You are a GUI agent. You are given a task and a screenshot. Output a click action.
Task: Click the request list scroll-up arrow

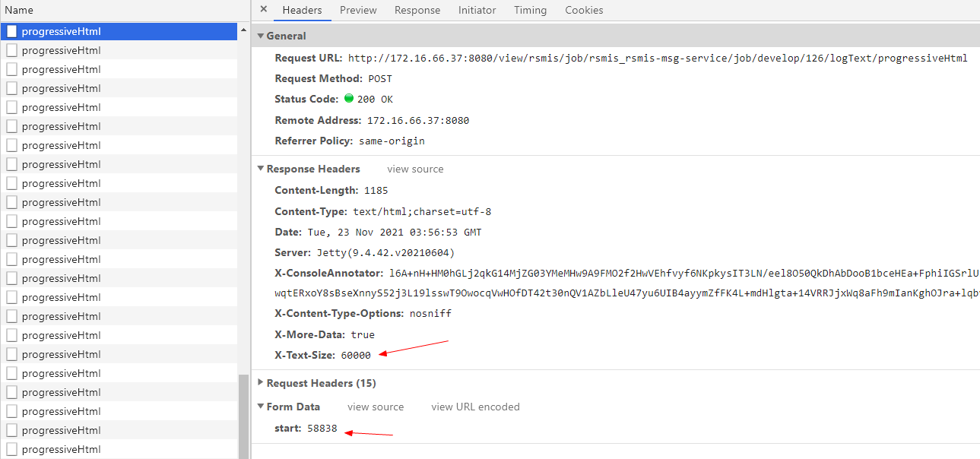[243, 31]
